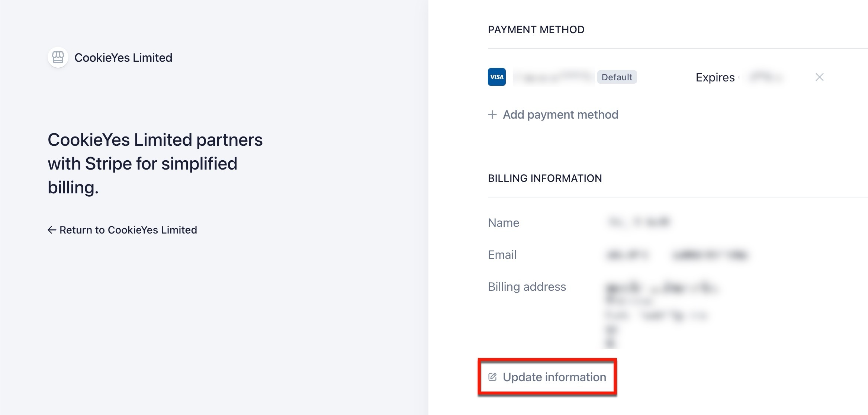868x415 pixels.
Task: Remove the Visa card with the X
Action: [819, 77]
